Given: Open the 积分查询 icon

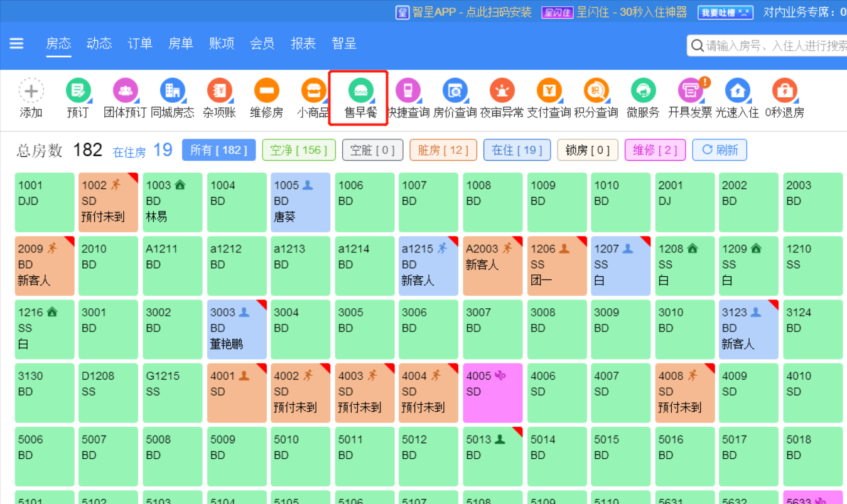Looking at the screenshot, I should click(x=596, y=91).
